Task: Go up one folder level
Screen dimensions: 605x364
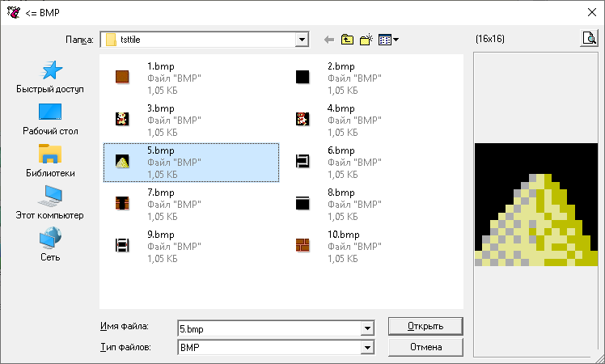Action: pyautogui.click(x=348, y=39)
